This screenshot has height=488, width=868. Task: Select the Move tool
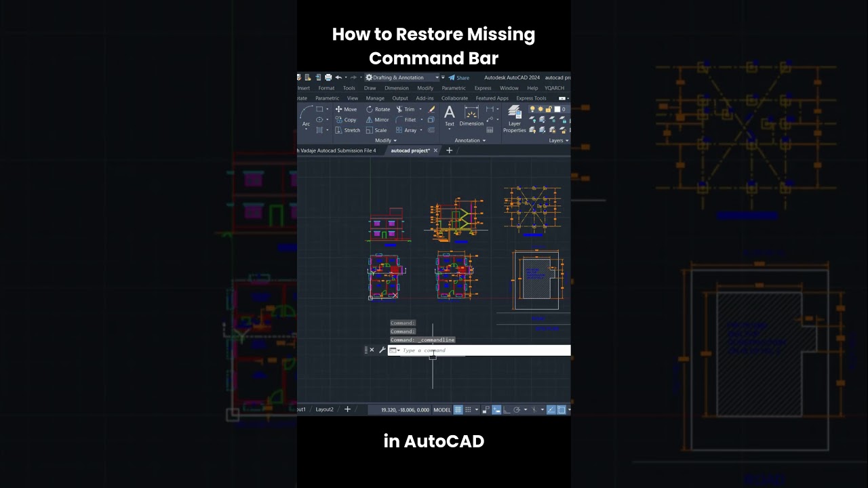346,109
